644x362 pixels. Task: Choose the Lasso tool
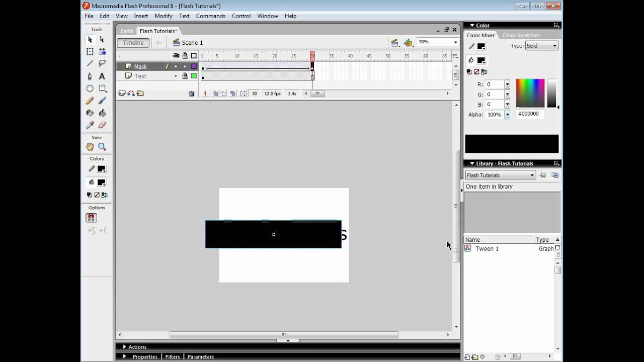tap(102, 63)
